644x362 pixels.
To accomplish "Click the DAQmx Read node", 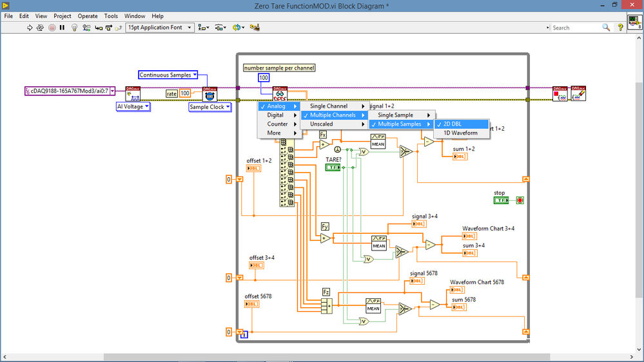I will pyautogui.click(x=280, y=93).
